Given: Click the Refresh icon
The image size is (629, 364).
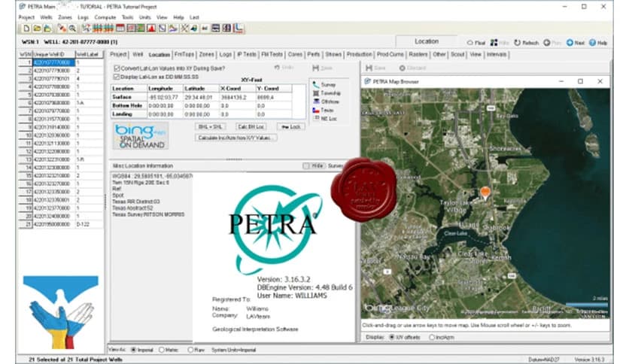Looking at the screenshot, I should pyautogui.click(x=518, y=43).
